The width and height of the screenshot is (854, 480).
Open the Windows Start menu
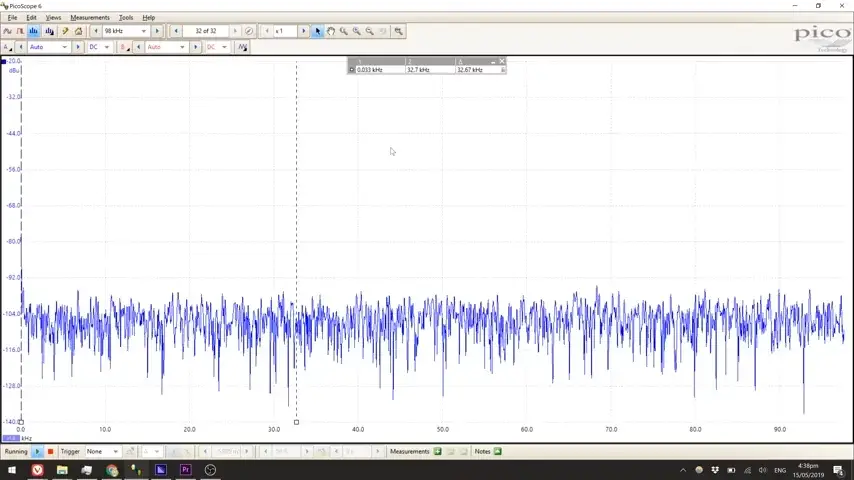[x=12, y=470]
